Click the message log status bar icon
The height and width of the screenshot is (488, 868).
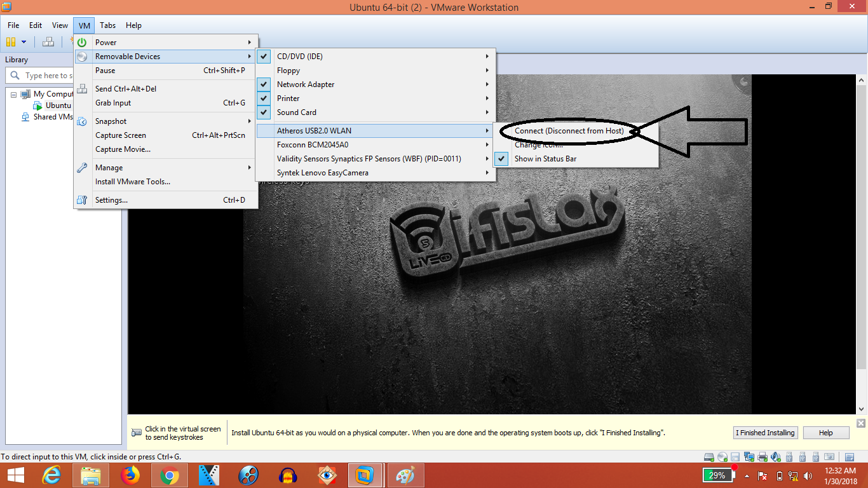pyautogui.click(x=848, y=457)
